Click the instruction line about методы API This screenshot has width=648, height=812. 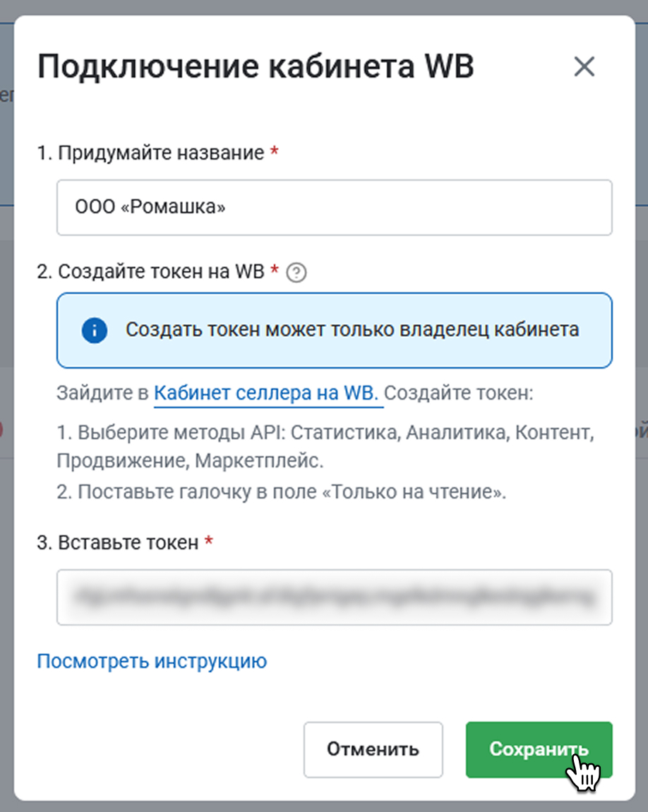(x=325, y=446)
